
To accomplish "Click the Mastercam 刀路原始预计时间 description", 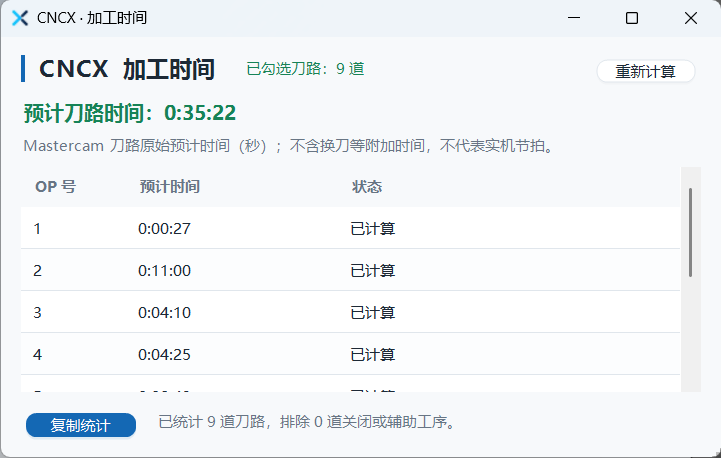I will pos(289,146).
